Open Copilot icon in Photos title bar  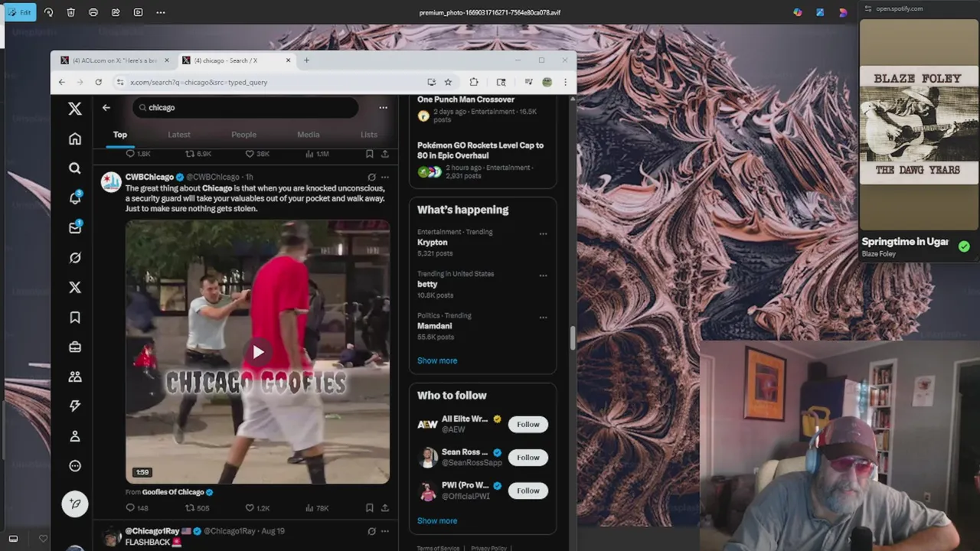click(x=798, y=12)
